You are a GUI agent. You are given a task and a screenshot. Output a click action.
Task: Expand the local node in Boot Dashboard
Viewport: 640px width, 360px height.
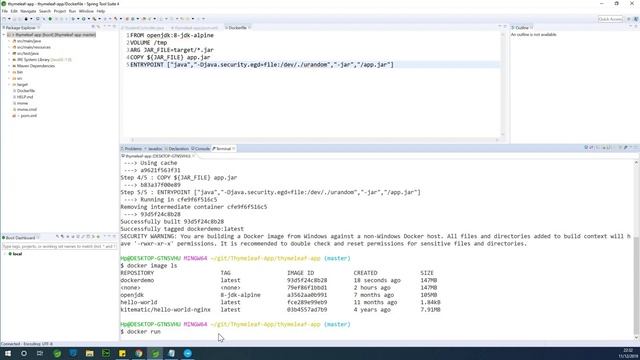pos(5,254)
